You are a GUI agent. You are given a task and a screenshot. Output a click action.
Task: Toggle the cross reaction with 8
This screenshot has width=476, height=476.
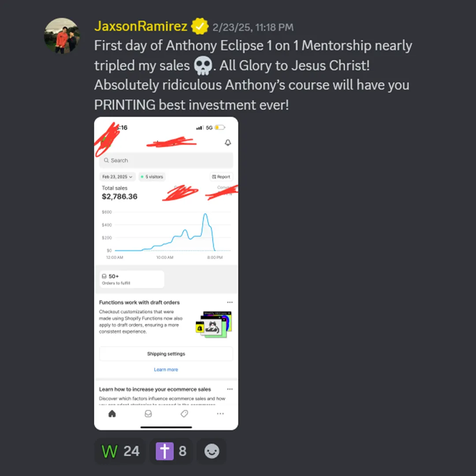171,451
